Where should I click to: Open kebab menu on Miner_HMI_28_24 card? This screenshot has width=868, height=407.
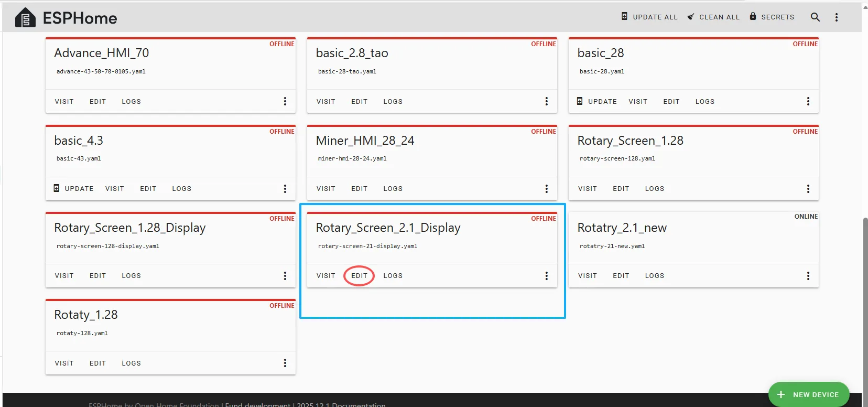pos(547,189)
